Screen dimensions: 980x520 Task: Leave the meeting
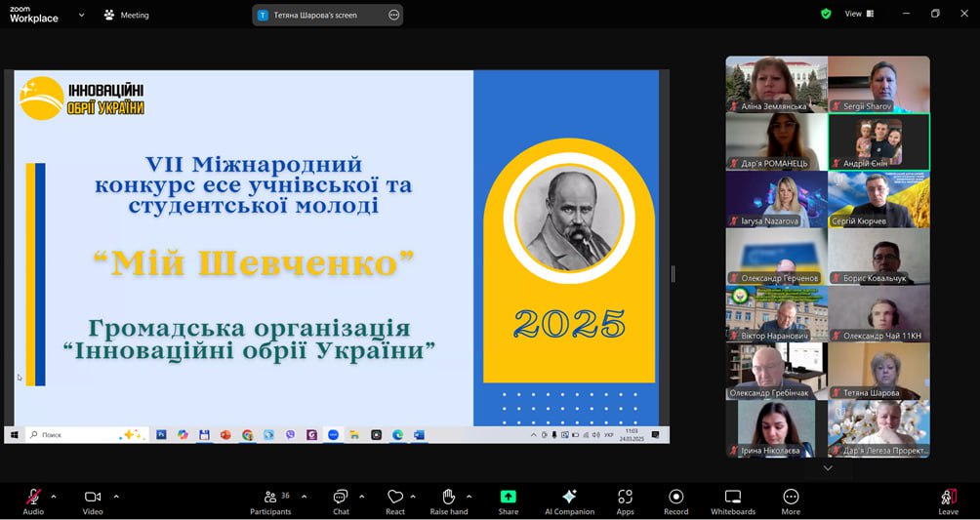click(x=948, y=501)
